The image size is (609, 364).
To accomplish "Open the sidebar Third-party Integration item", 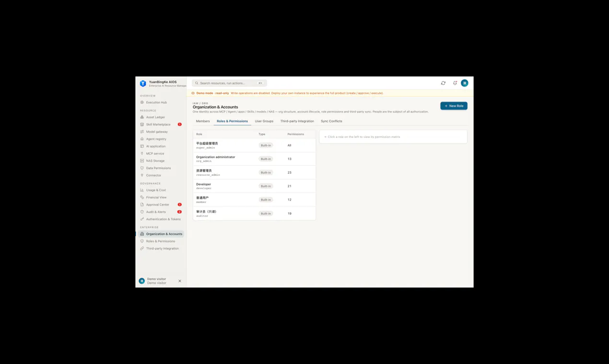I will click(161, 249).
